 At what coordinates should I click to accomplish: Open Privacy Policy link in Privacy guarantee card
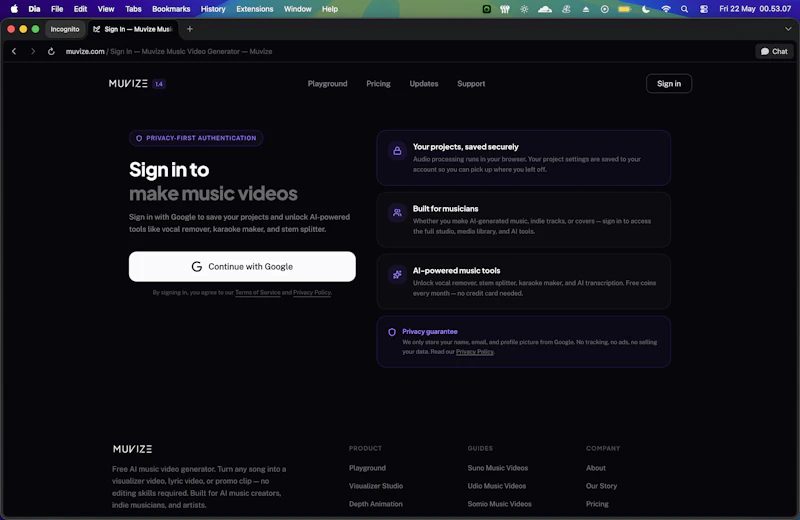pos(474,352)
